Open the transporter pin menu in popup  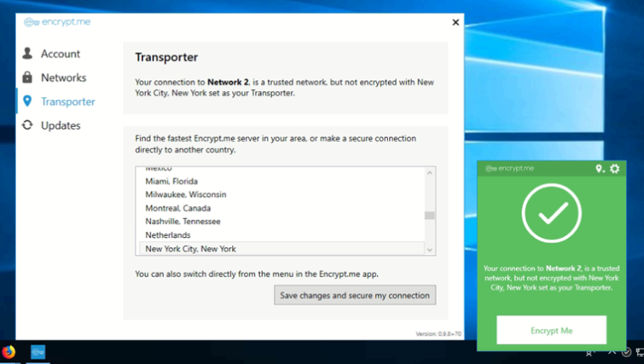(600, 169)
